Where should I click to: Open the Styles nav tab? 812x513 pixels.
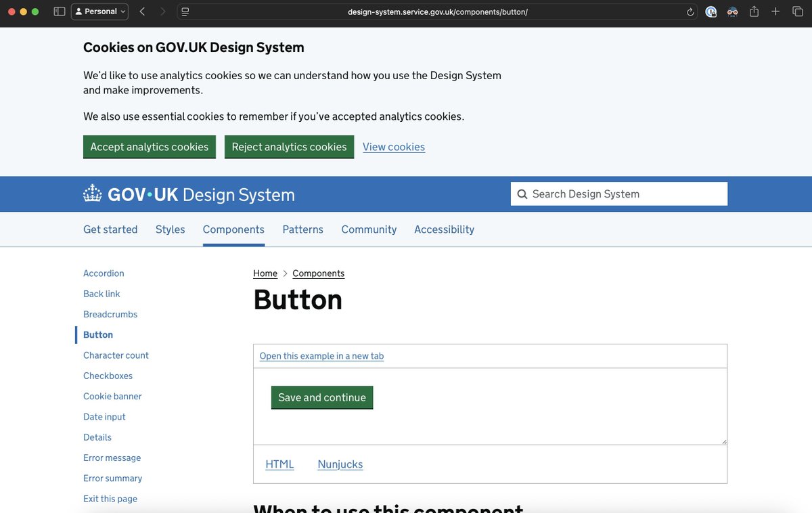coord(171,229)
